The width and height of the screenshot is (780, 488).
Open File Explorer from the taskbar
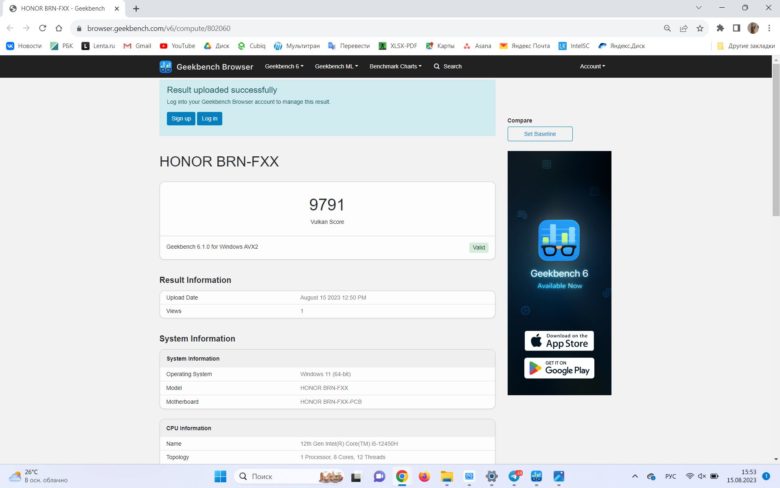(x=447, y=477)
